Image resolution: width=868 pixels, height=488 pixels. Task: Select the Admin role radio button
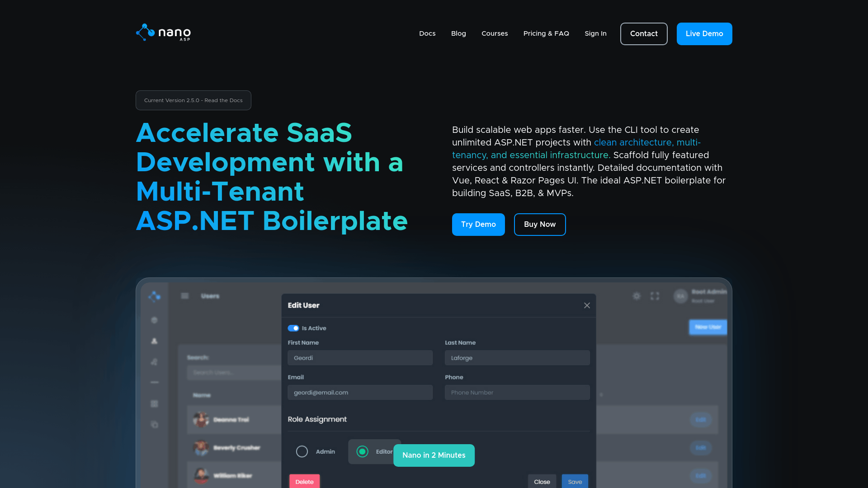point(302,451)
